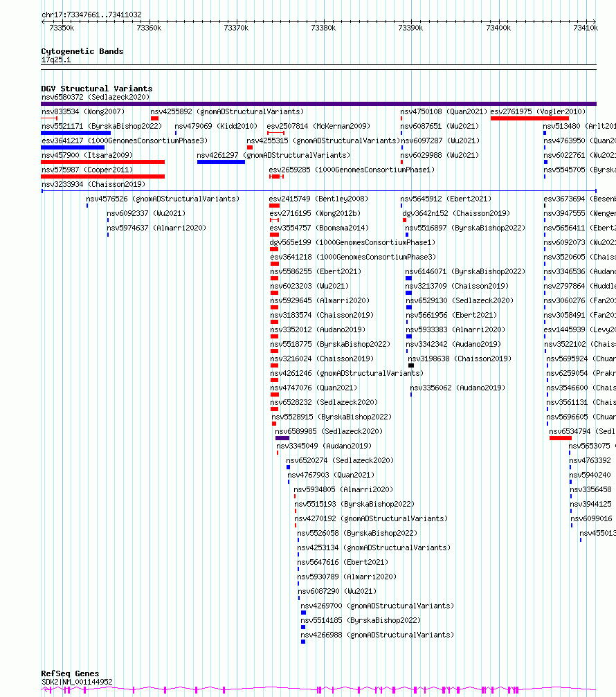The width and height of the screenshot is (616, 697).
Task: Click the RefSeq Genes track title
Action: 70,674
